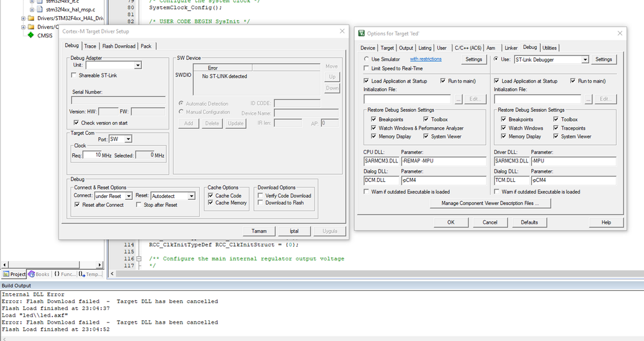Click the Drivers/STM32F4xx_HAL_Driver folder icon
Image resolution: width=644 pixels, height=341 pixels.
[31, 18]
